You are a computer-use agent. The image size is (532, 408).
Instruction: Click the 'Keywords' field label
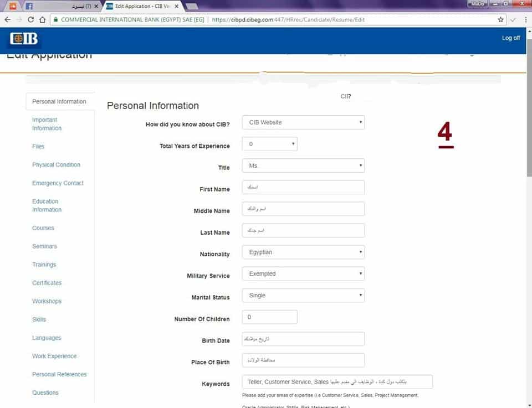[216, 384]
